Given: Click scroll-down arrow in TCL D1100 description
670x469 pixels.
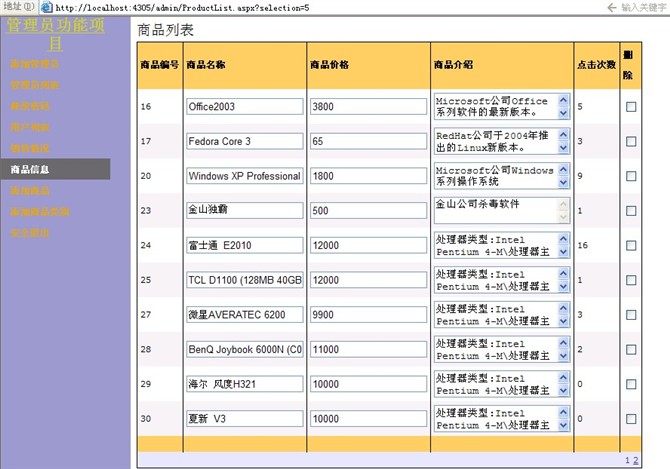Looking at the screenshot, I should coord(564,286).
